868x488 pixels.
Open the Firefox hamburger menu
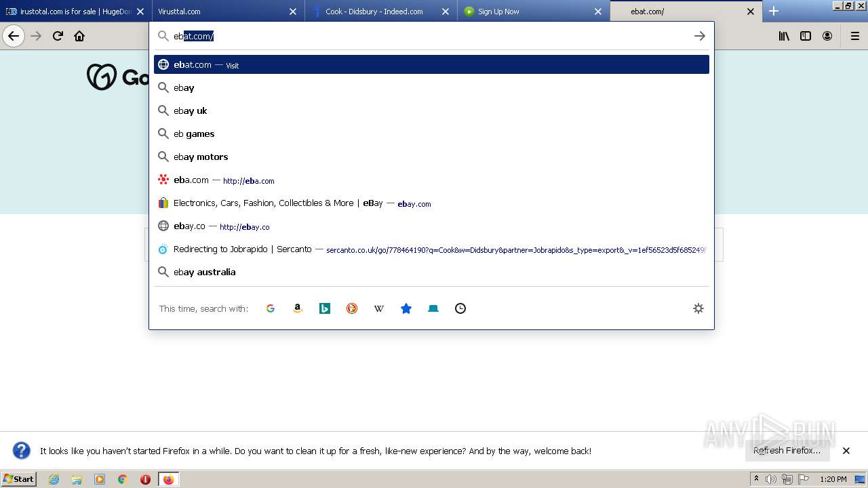(854, 36)
